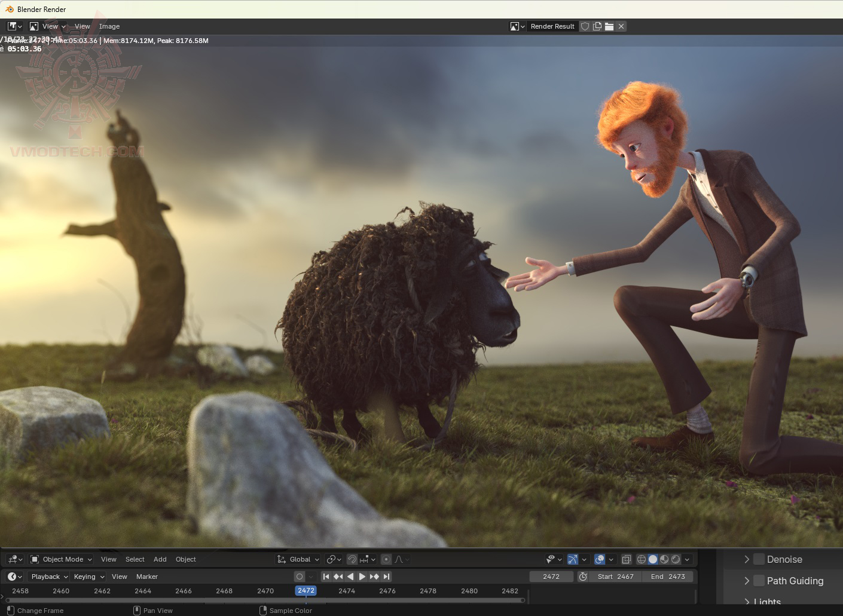Open the snapping options dropdown
This screenshot has width=843, height=616.
[x=368, y=559]
